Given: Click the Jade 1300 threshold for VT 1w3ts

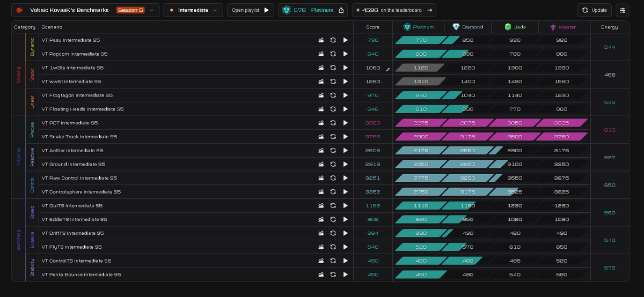Looking at the screenshot, I should pos(515,68).
